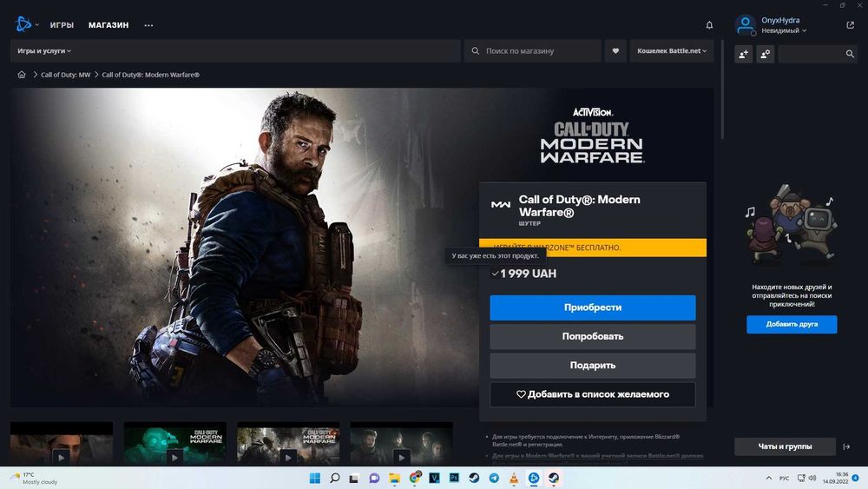This screenshot has height=489, width=868.
Task: Expand the Игры и услуги dropdown
Action: (44, 51)
